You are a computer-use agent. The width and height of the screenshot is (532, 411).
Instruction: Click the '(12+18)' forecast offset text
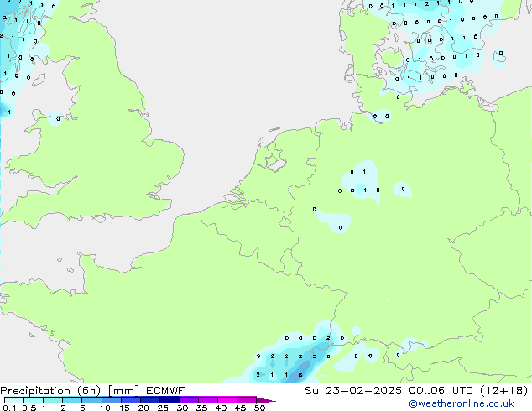coord(504,391)
